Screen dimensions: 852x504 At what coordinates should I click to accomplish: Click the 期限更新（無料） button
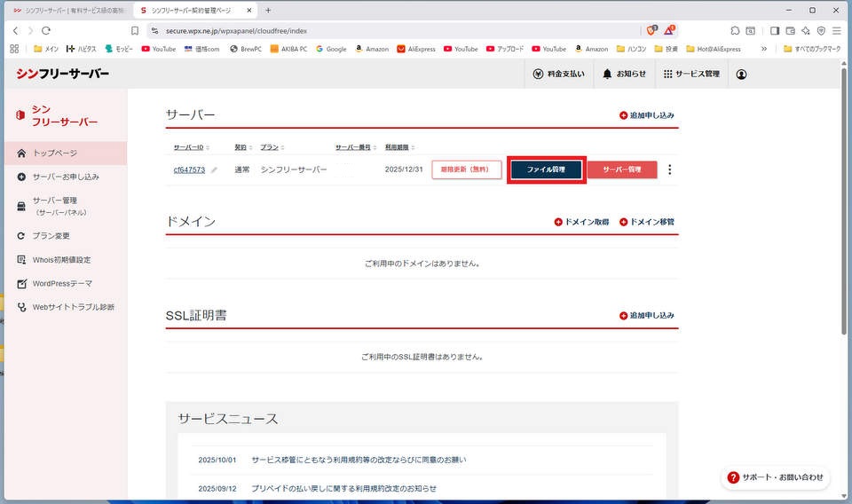[x=466, y=169]
